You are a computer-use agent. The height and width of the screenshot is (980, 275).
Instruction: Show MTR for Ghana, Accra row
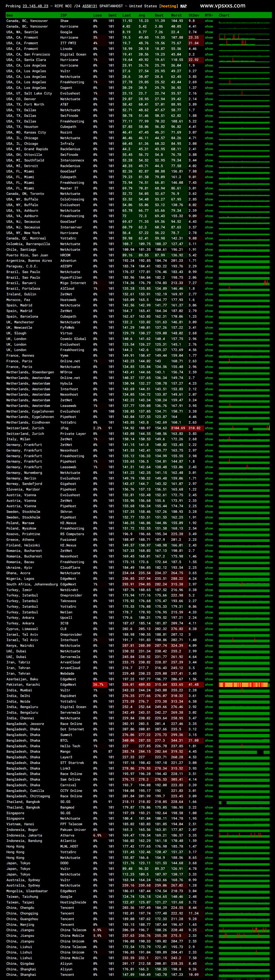click(209, 573)
